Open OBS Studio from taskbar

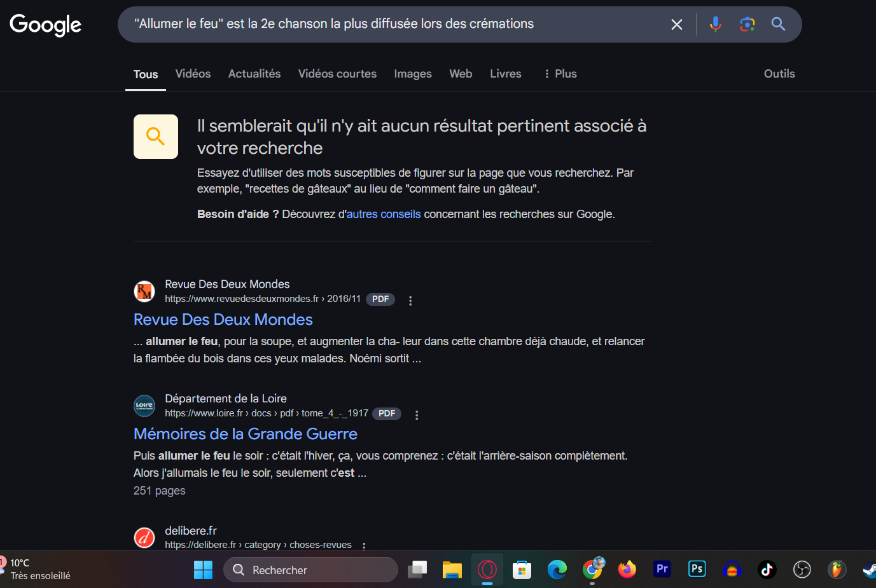802,570
